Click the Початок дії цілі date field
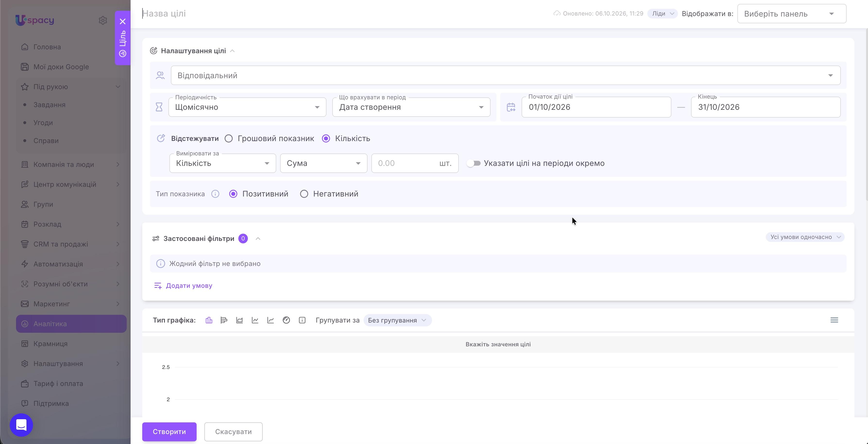 [596, 107]
